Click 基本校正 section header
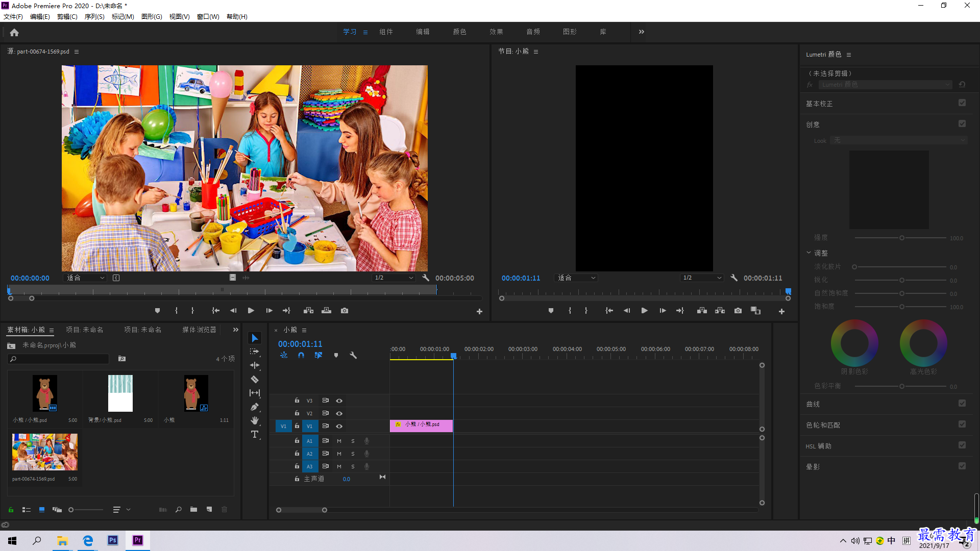The width and height of the screenshot is (980, 551). click(x=819, y=104)
